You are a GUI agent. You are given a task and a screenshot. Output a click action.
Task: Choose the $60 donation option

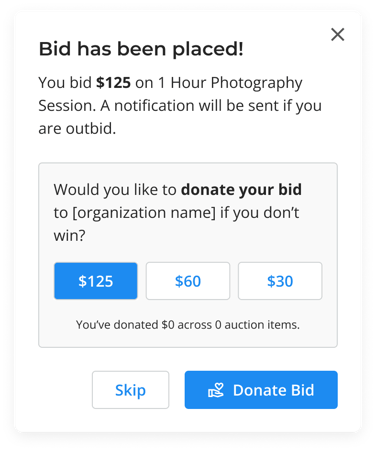pyautogui.click(x=188, y=281)
